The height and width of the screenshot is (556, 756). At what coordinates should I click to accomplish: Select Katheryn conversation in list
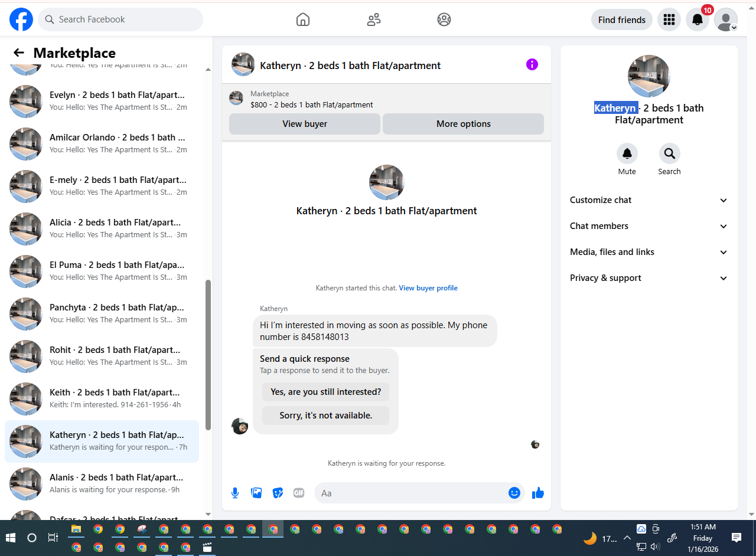(x=102, y=441)
